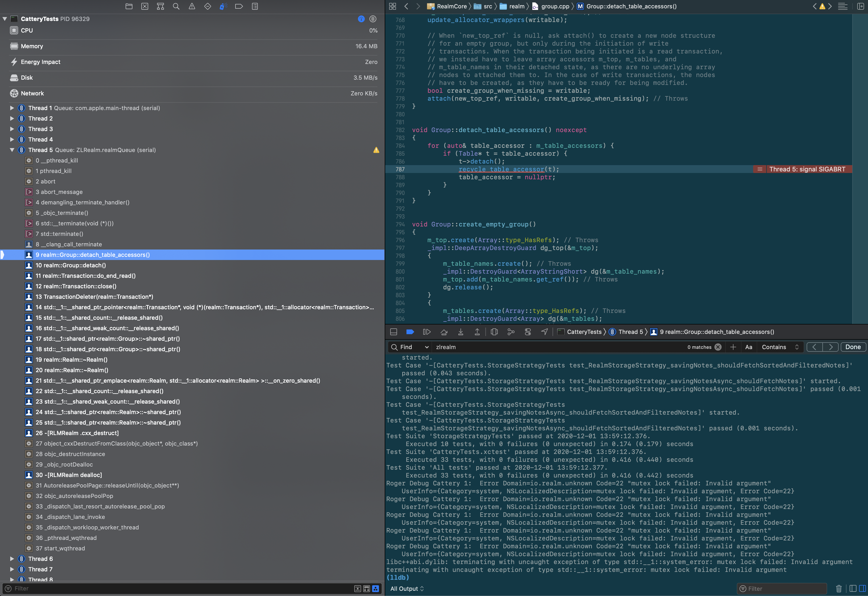
Task: Debug the view hierarchy
Action: [x=494, y=332]
